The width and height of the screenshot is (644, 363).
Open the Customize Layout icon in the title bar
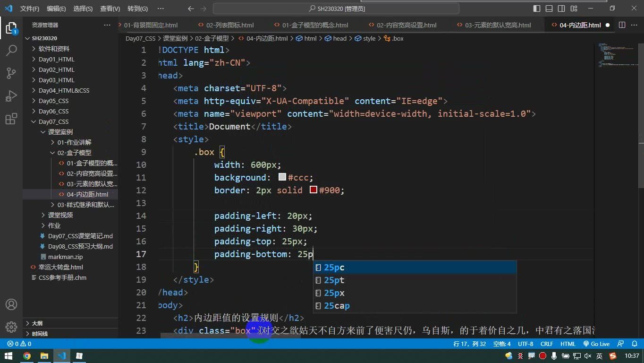(x=574, y=9)
